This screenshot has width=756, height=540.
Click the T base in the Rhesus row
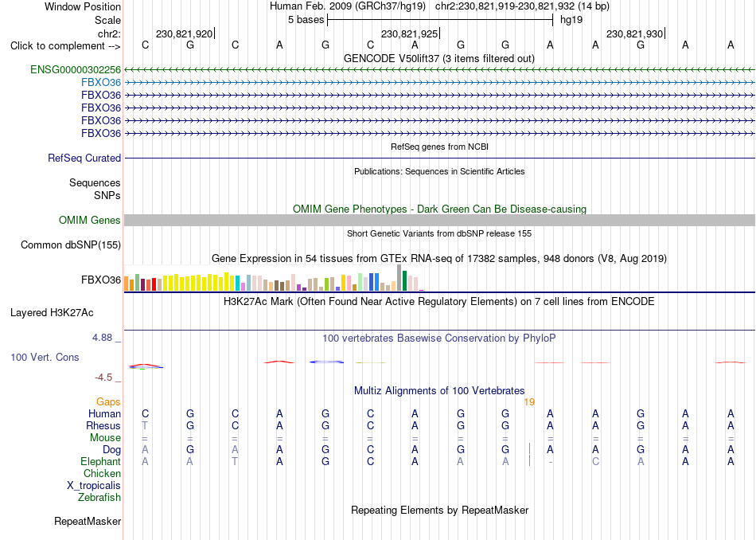145,426
